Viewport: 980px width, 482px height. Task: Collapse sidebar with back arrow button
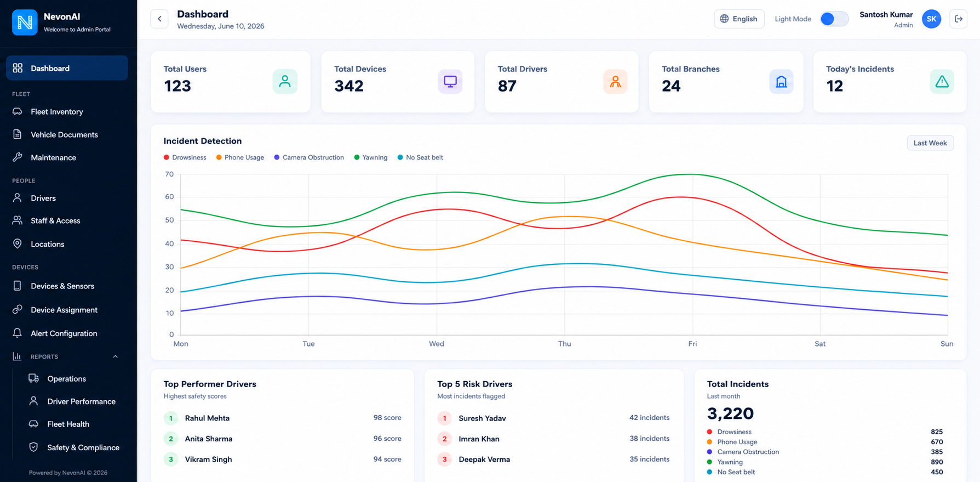pyautogui.click(x=159, y=19)
